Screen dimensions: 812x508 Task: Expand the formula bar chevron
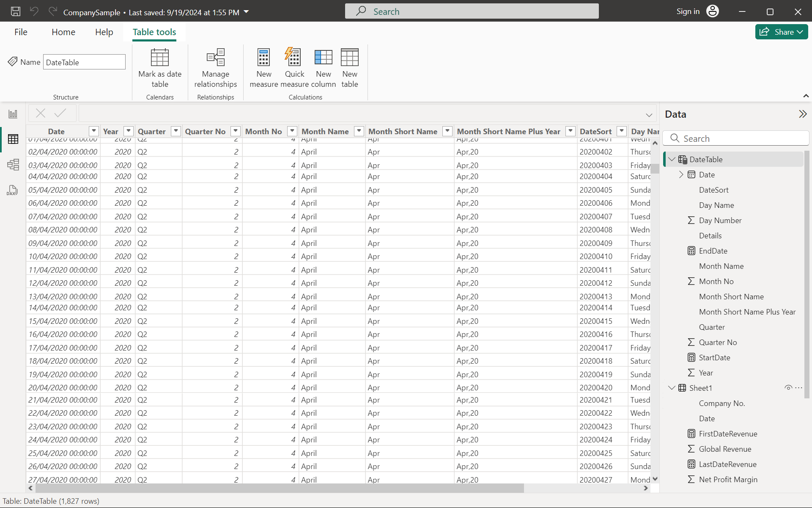click(x=649, y=115)
